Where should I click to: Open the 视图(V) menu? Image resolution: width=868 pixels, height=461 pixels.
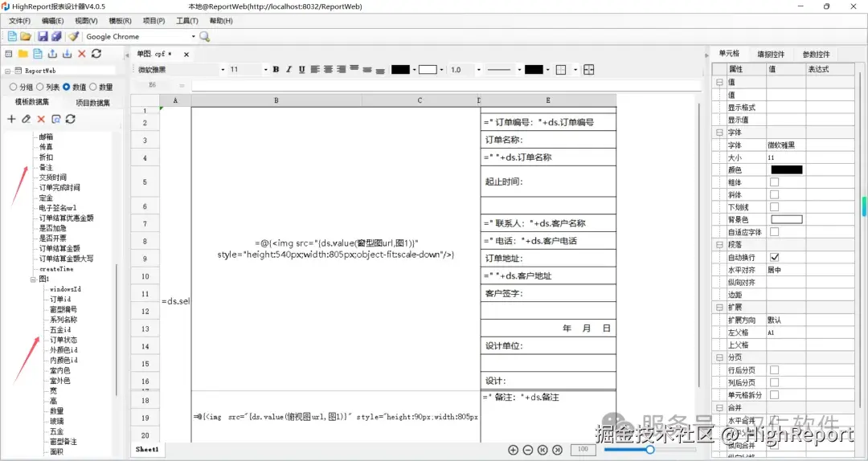tap(86, 21)
